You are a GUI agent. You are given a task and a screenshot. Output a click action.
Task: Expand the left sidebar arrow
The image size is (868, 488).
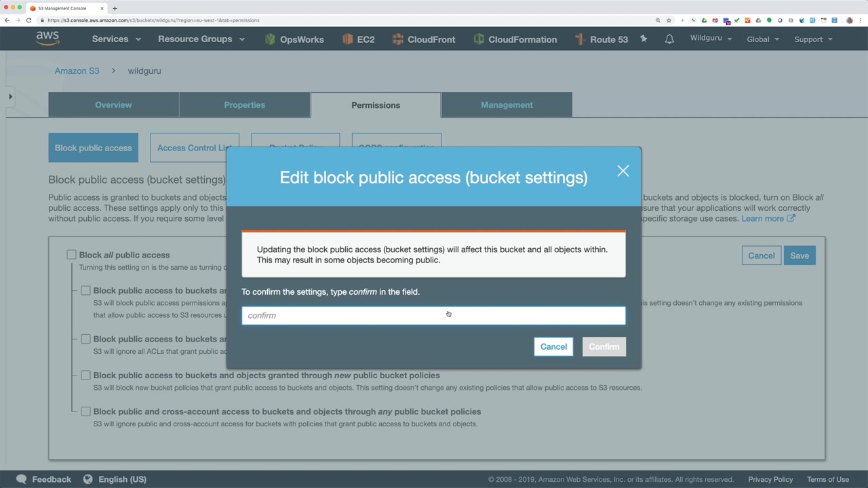pyautogui.click(x=10, y=96)
